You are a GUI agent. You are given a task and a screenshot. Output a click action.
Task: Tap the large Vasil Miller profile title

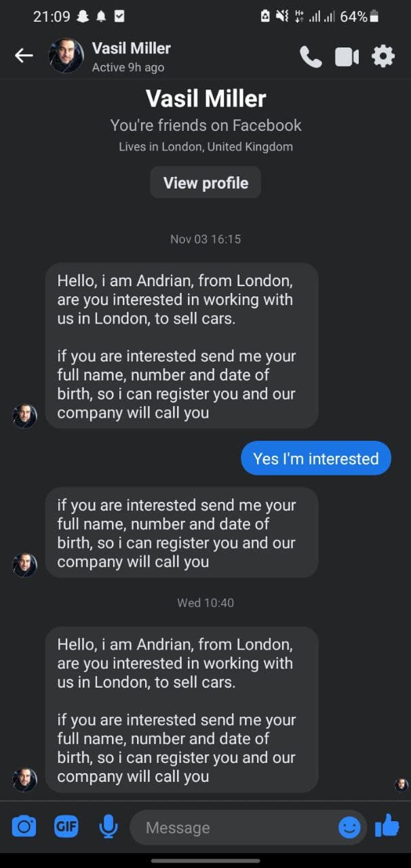206,99
